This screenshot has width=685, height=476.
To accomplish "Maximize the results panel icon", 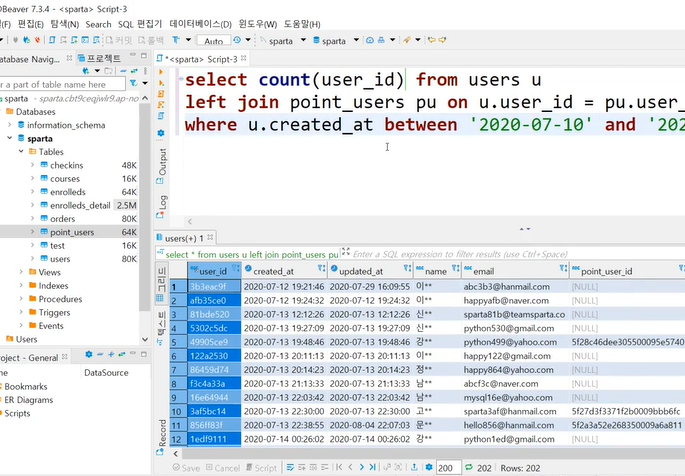I will [x=346, y=252].
